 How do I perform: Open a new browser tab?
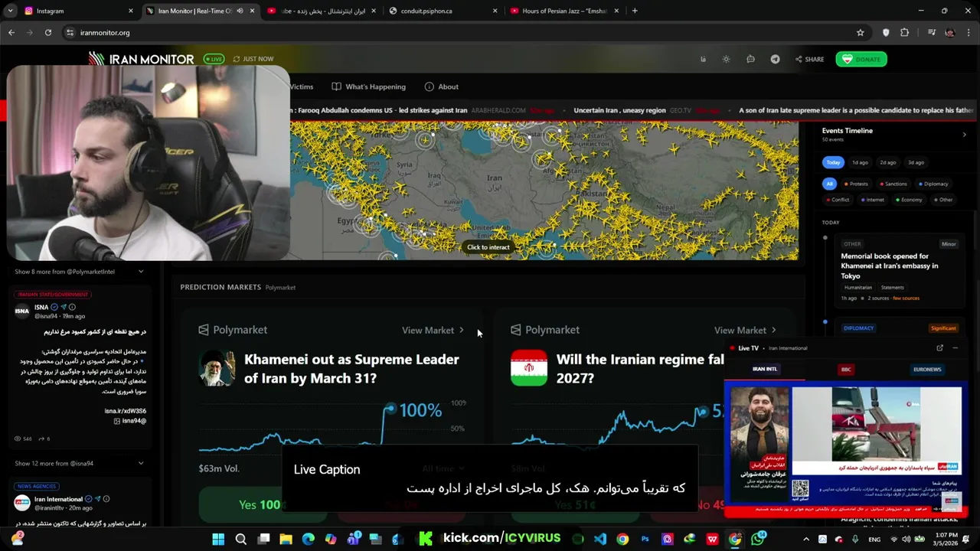635,11
